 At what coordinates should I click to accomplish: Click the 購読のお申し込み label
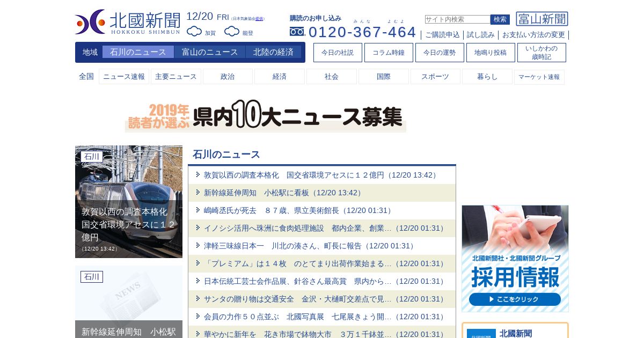(316, 18)
